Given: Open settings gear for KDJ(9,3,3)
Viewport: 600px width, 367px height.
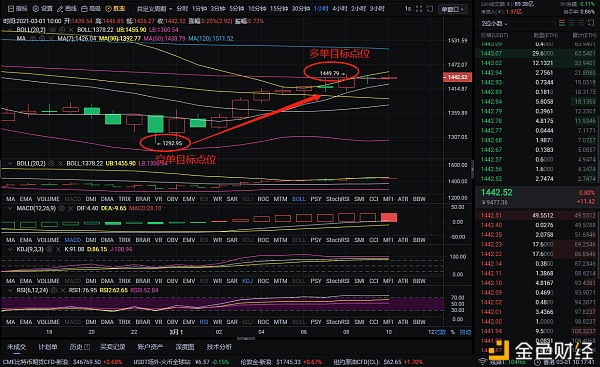Looking at the screenshot, I should (x=49, y=249).
